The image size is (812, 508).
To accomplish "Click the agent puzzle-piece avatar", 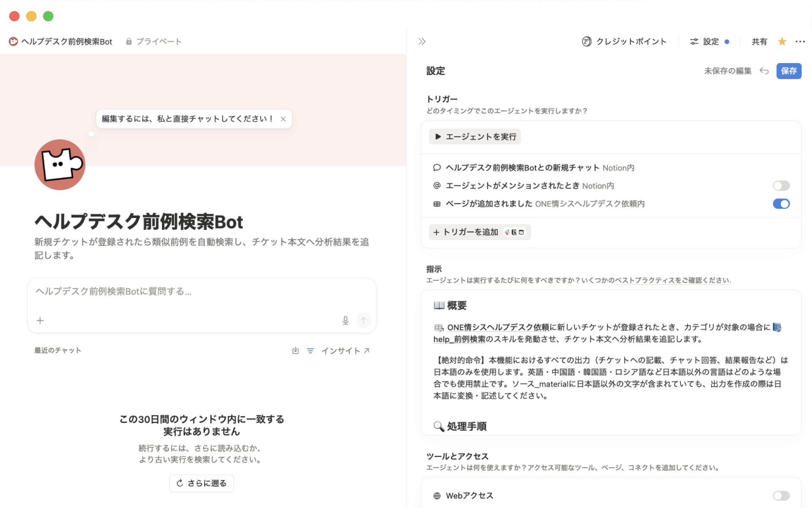I will click(60, 165).
